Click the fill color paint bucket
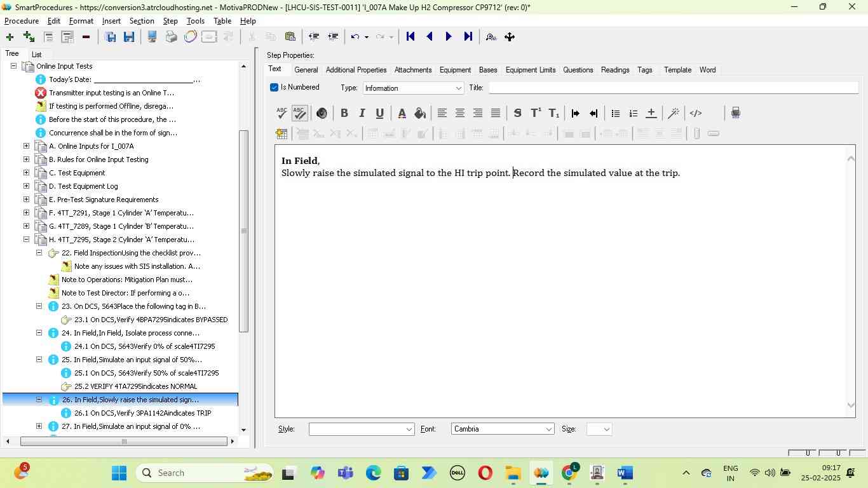The image size is (868, 488). (x=420, y=113)
